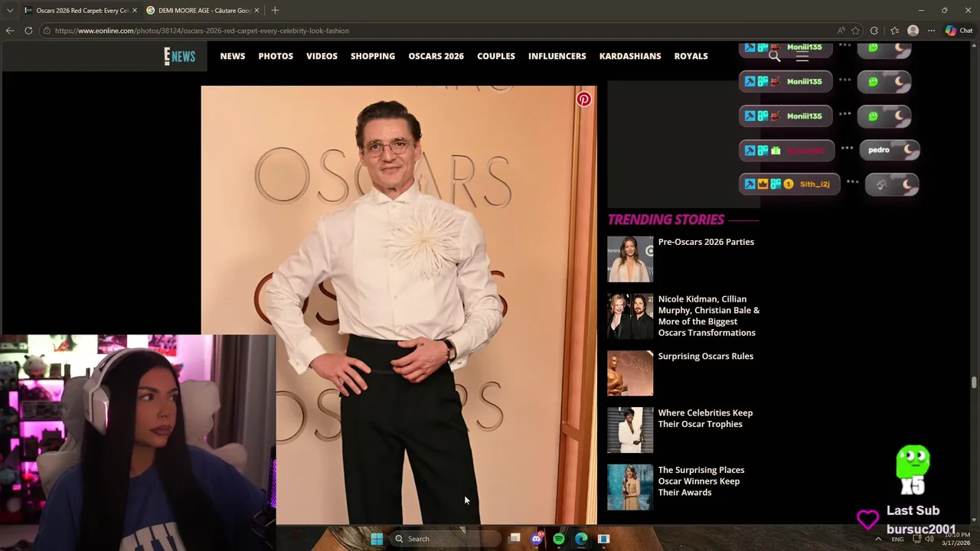Open the VIDEOS section
Image resolution: width=980 pixels, height=551 pixels.
point(322,56)
